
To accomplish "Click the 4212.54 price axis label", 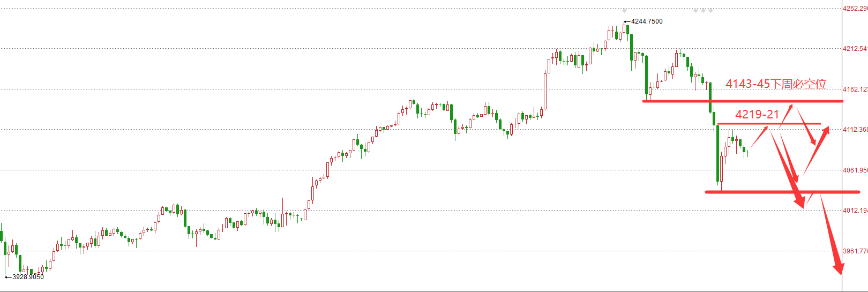I will 855,49.
